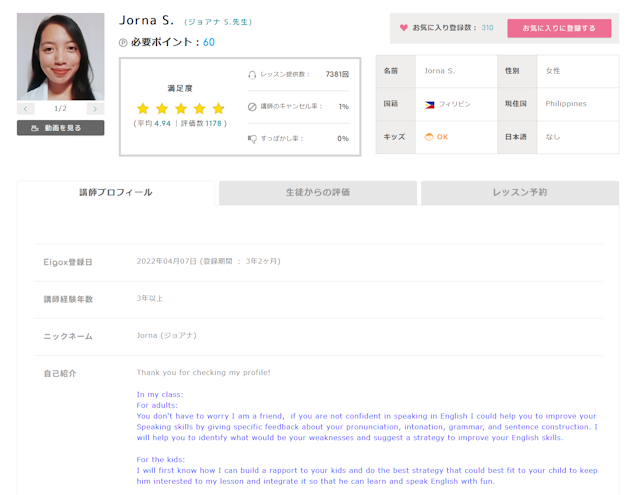The height and width of the screenshot is (495, 640).
Task: Click the 自己紹介 label
Action: pos(60,373)
